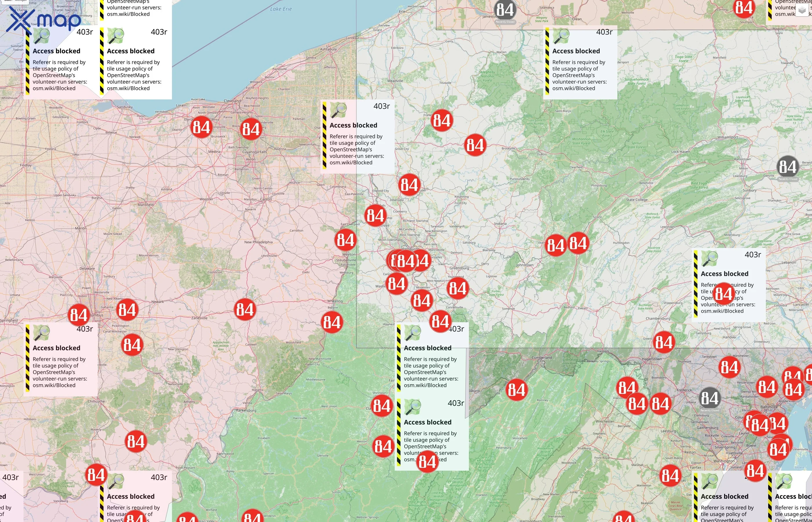Click the 84 marker right of Ebensburg marker
Viewport: 812px width, 522px height.
(x=578, y=243)
